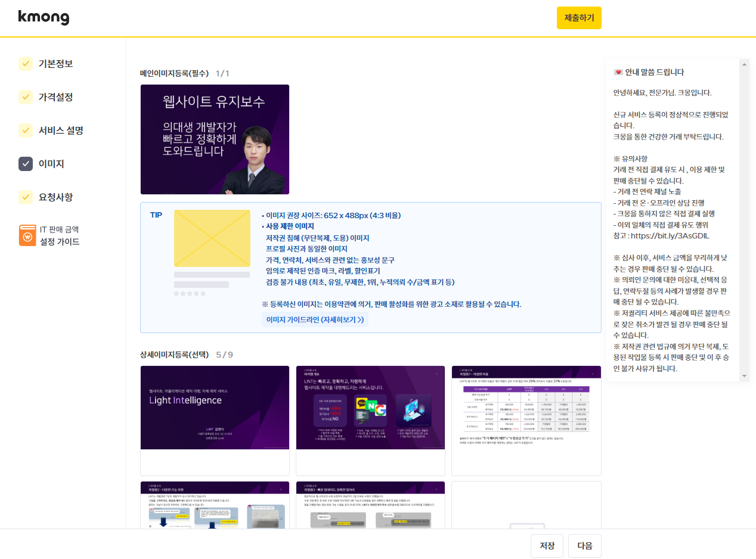Open 이미지 가이드라인 자세히보기 link
The image size is (756, 559).
click(x=315, y=319)
